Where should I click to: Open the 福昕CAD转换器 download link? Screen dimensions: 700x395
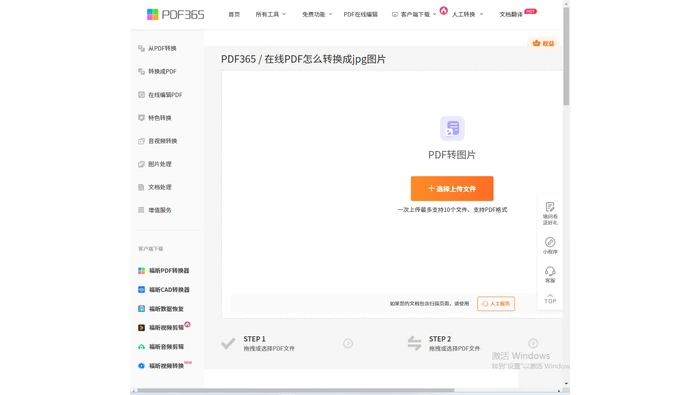click(x=169, y=290)
